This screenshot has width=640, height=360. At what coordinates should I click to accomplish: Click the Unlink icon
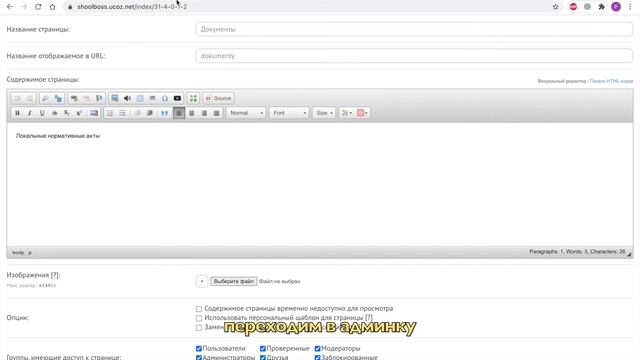(x=87, y=98)
